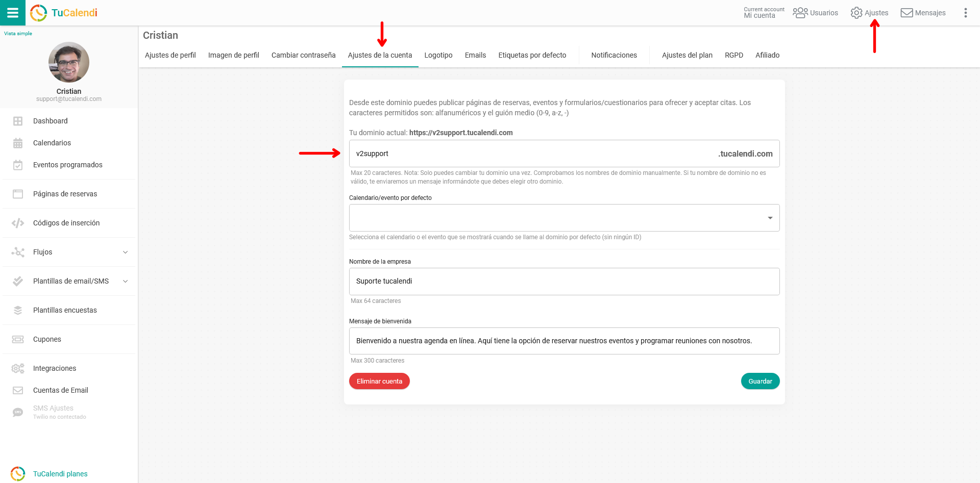
Task: Focus the Mensaje de bienvenida field
Action: (x=564, y=341)
